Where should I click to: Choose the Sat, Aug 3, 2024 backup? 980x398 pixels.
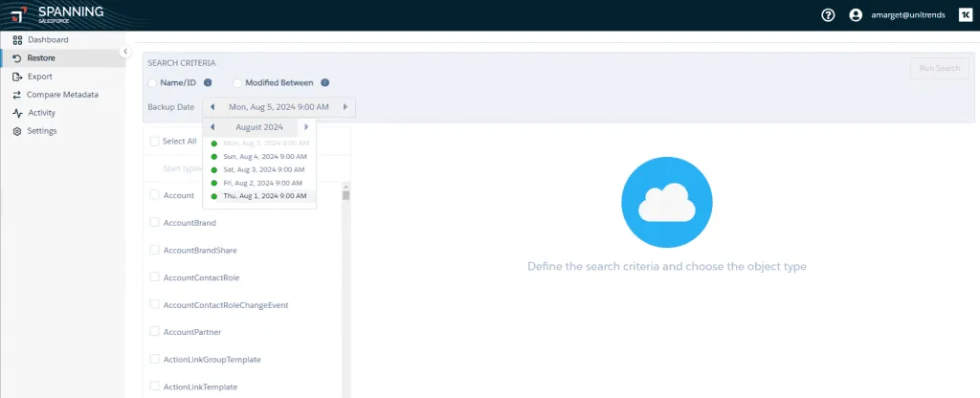point(264,169)
